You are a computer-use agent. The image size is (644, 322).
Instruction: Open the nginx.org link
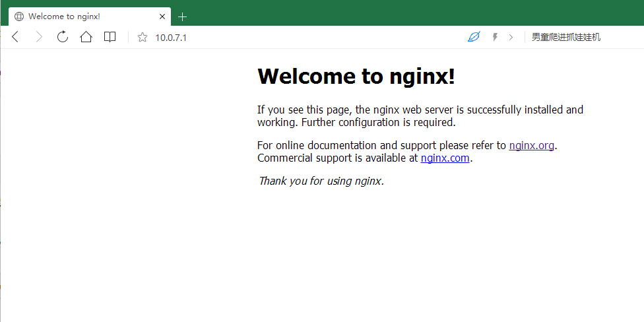(x=531, y=145)
